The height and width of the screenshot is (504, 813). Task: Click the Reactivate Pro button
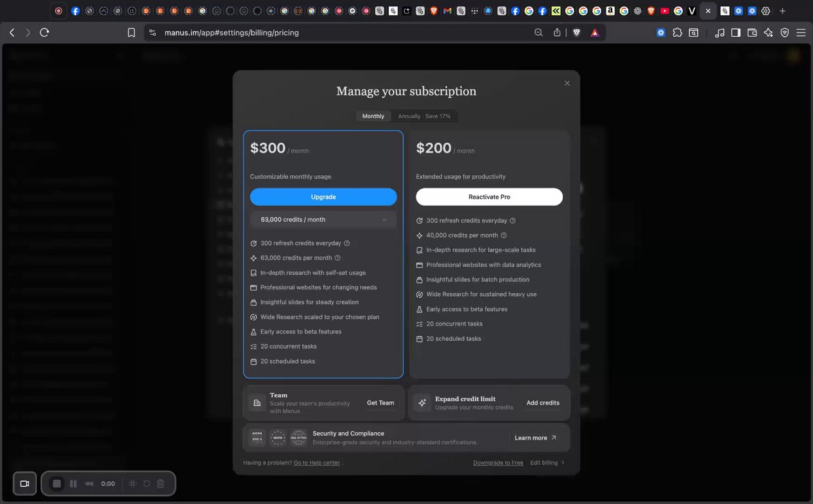click(x=489, y=197)
